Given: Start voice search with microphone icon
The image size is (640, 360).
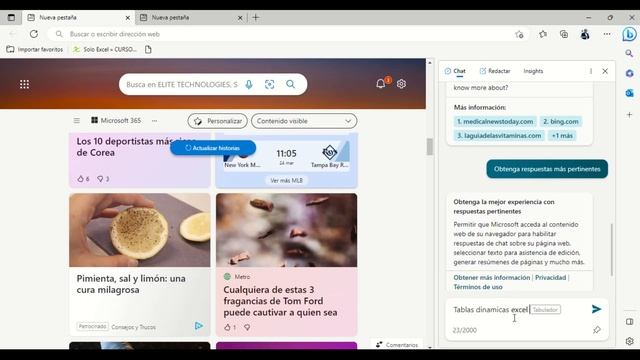Looking at the screenshot, I should click(249, 84).
